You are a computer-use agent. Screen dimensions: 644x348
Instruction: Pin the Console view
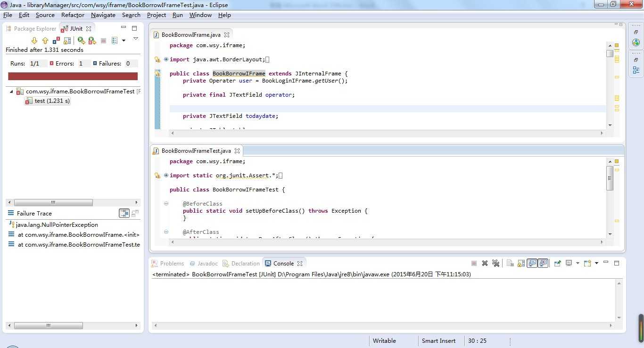point(557,263)
